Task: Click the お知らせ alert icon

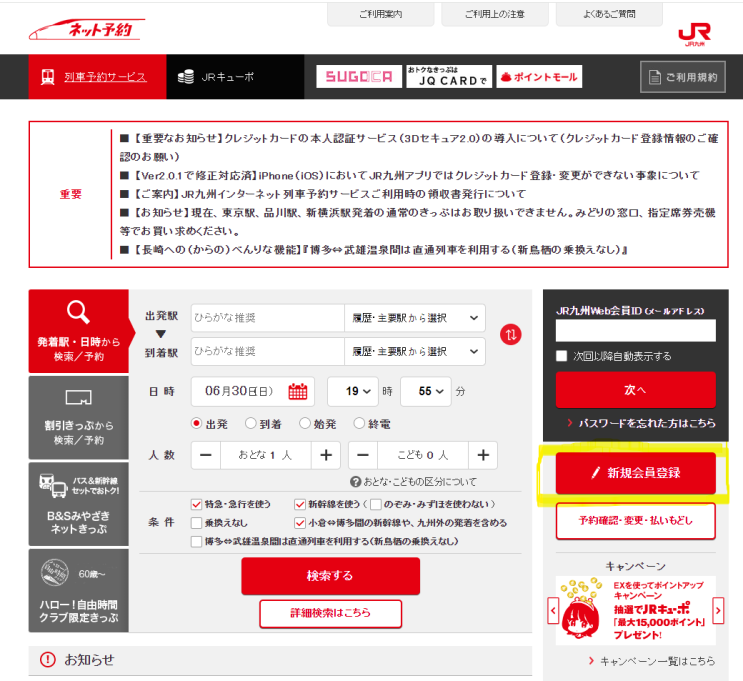Action: (x=47, y=660)
